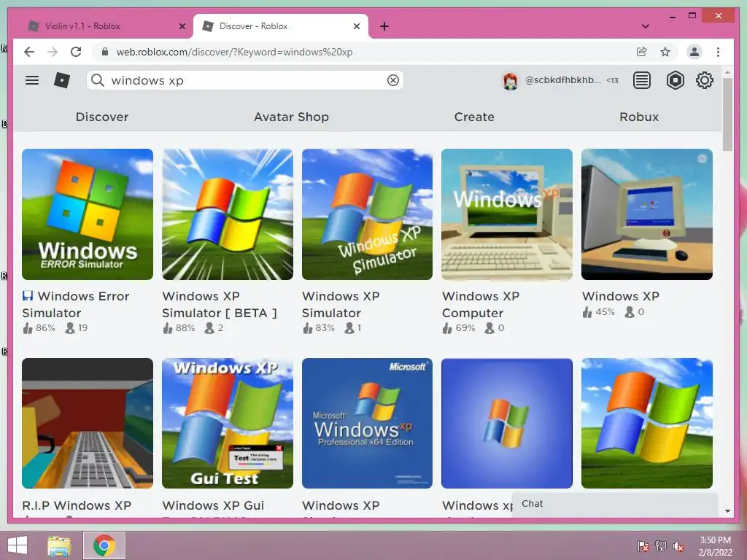Open the Discover navigation item
Screen dimensions: 747x560
(102, 117)
